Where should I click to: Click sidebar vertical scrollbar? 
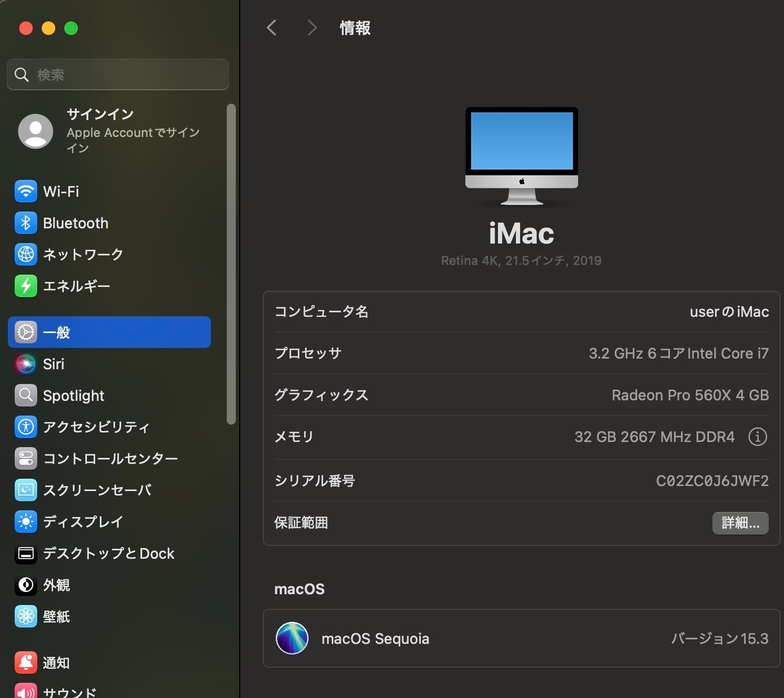[x=231, y=264]
